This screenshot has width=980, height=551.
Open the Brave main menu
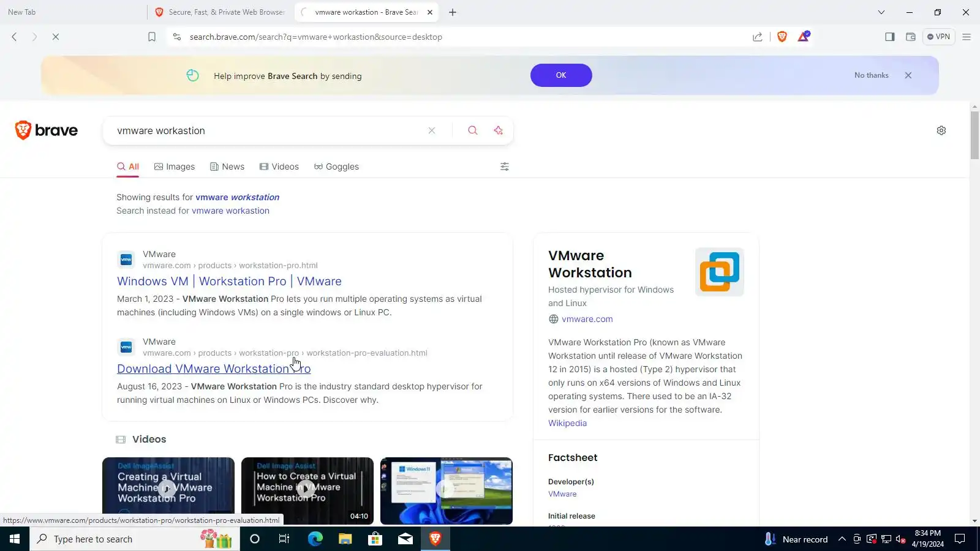(967, 37)
